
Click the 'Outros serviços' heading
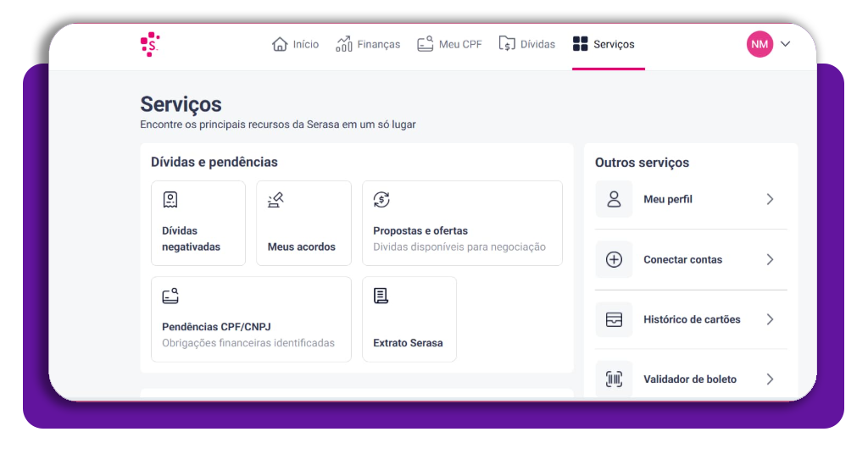[x=643, y=163]
